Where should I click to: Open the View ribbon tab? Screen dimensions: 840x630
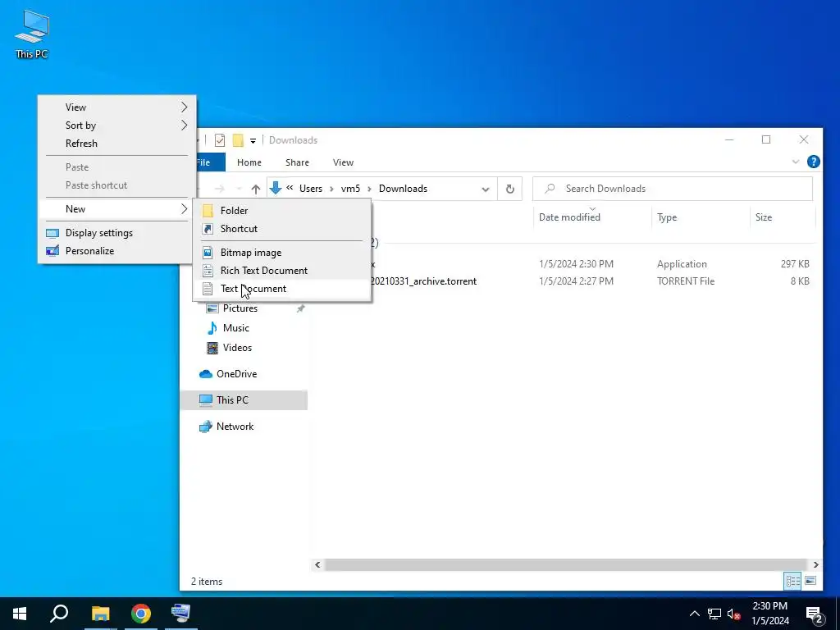click(x=343, y=162)
